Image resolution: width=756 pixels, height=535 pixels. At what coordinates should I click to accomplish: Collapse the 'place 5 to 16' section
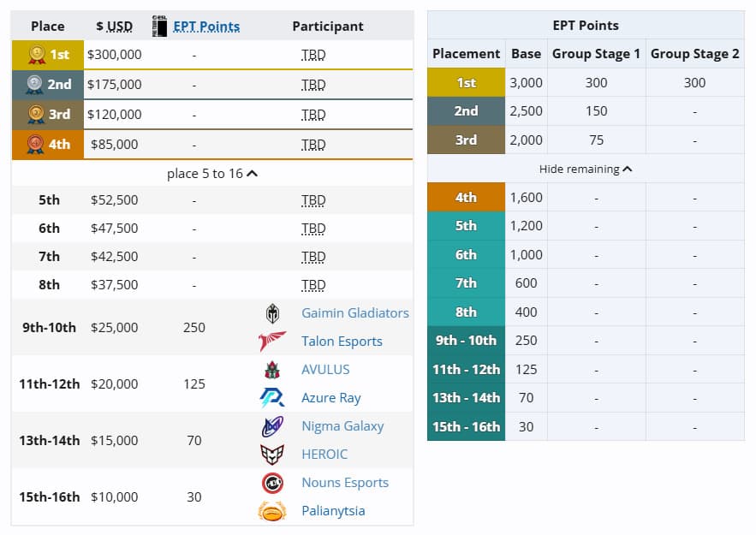(x=212, y=174)
